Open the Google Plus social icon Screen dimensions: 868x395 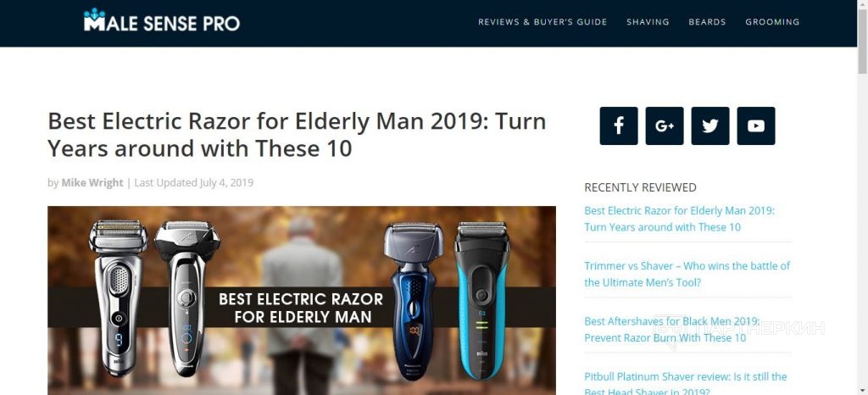tap(665, 126)
